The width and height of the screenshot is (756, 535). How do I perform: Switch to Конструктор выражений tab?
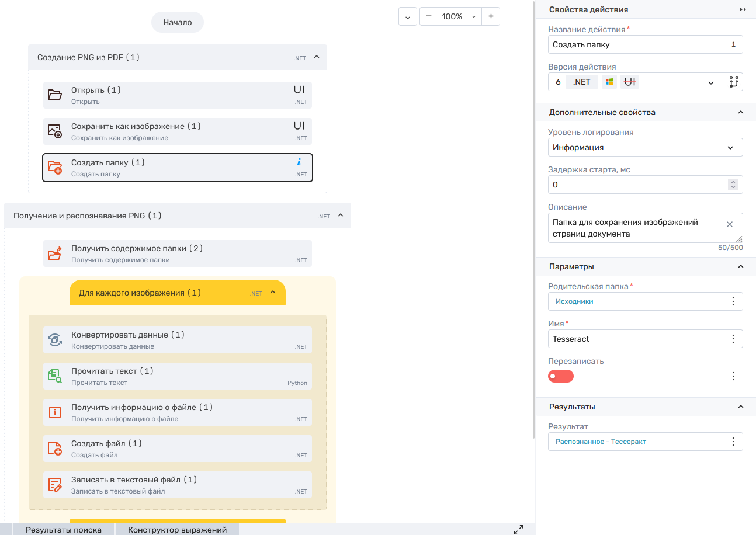(177, 530)
